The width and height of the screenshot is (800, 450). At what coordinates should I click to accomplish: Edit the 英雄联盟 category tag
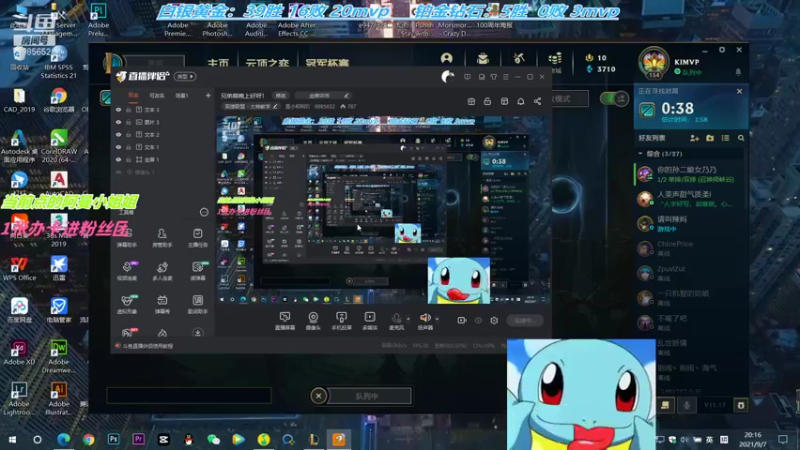pos(251,107)
